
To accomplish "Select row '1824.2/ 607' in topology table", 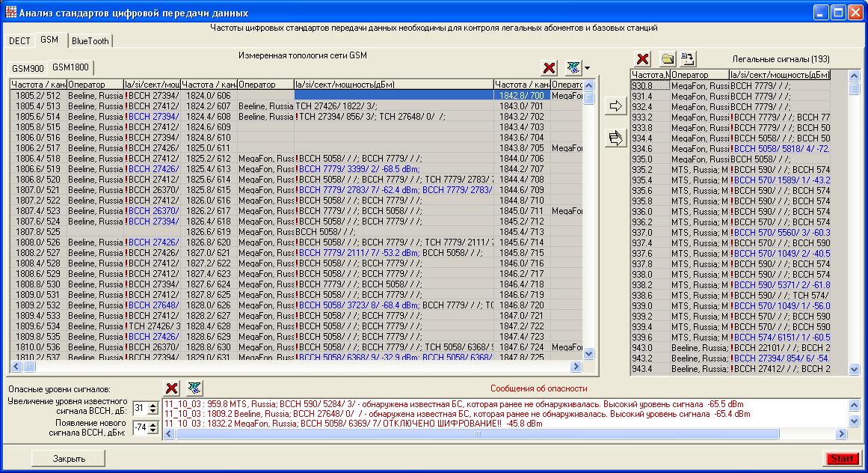I will [209, 106].
